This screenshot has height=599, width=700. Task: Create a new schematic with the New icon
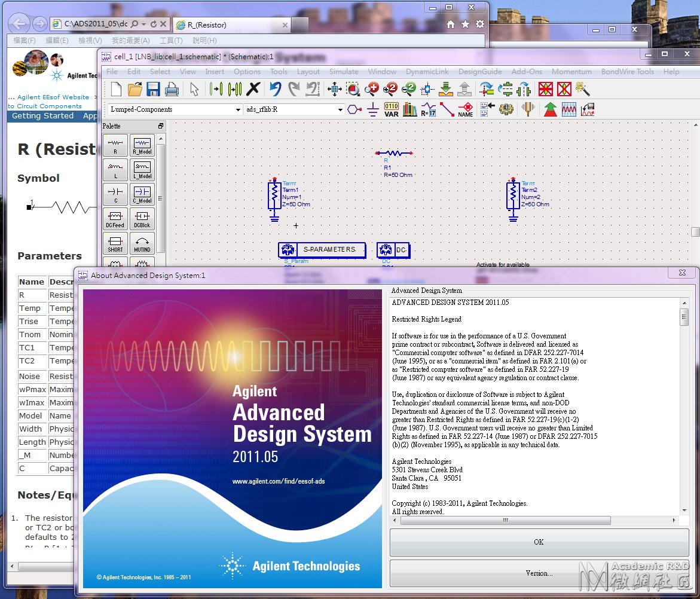[x=116, y=89]
